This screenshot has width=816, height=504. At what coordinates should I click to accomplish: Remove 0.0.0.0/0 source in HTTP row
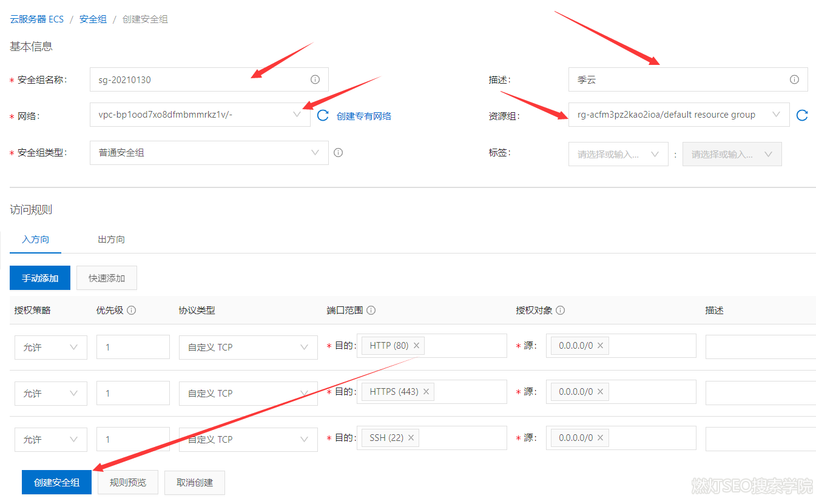point(600,346)
